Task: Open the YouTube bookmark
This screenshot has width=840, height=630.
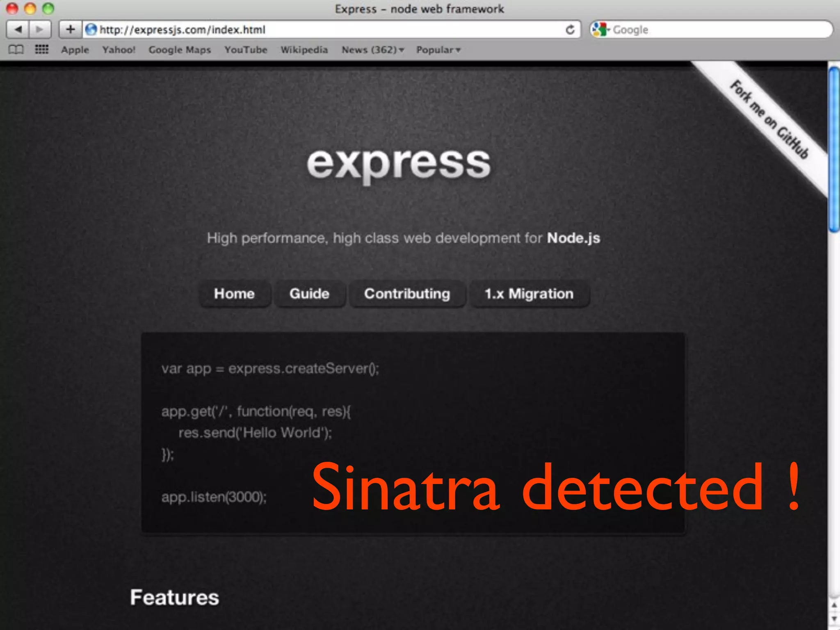Action: pos(246,50)
